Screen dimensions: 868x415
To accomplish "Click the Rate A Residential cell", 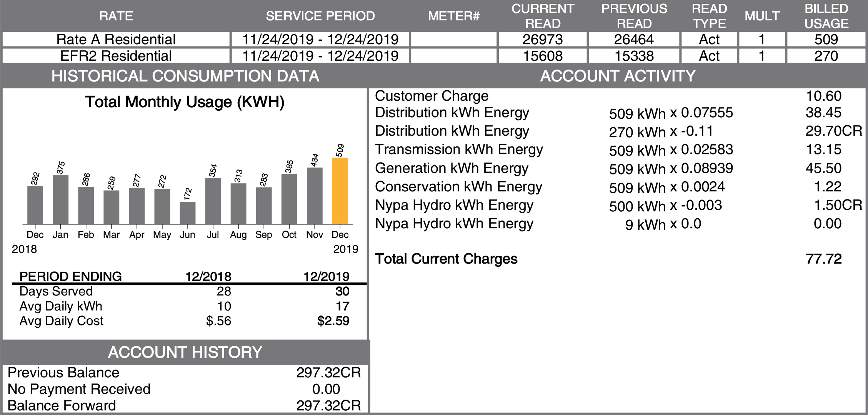I will 116,40.
